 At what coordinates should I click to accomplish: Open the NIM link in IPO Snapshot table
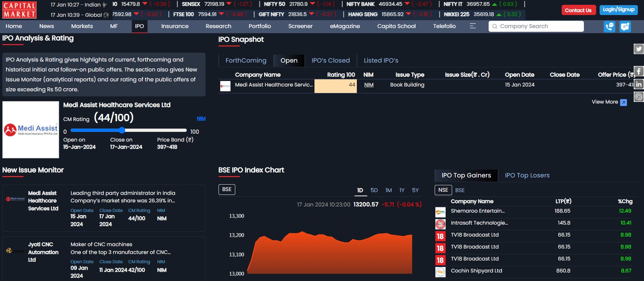[369, 85]
